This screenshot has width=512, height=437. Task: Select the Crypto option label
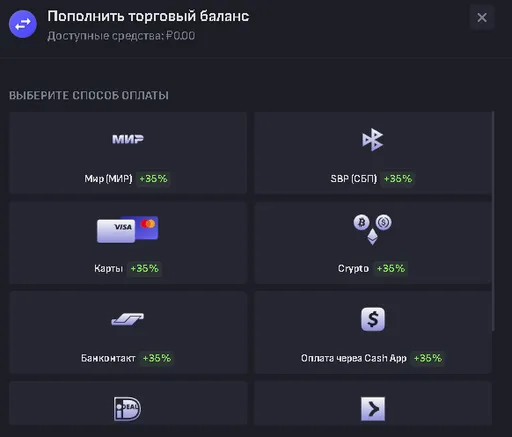[x=353, y=268]
